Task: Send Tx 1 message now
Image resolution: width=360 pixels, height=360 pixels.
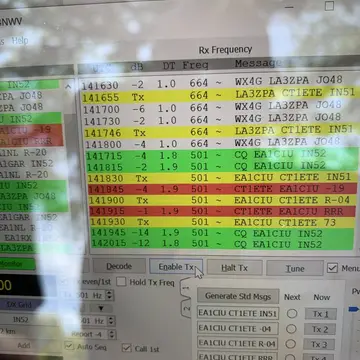Action: (321, 314)
